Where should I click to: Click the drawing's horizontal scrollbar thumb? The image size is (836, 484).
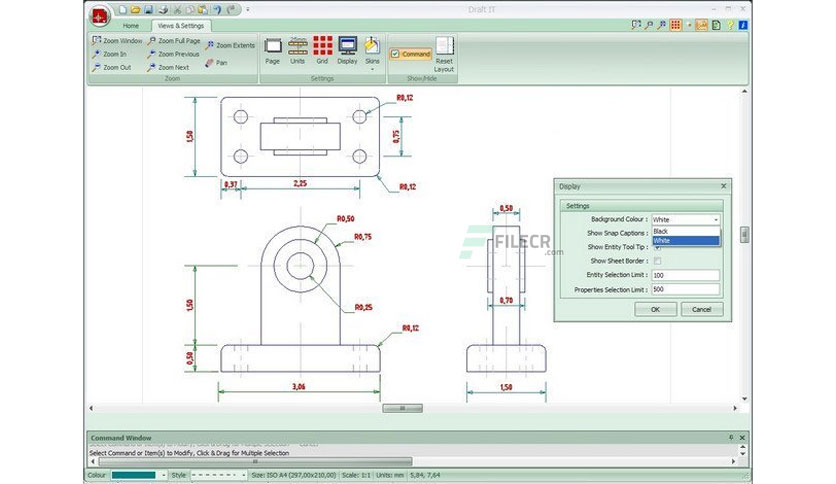(x=403, y=408)
